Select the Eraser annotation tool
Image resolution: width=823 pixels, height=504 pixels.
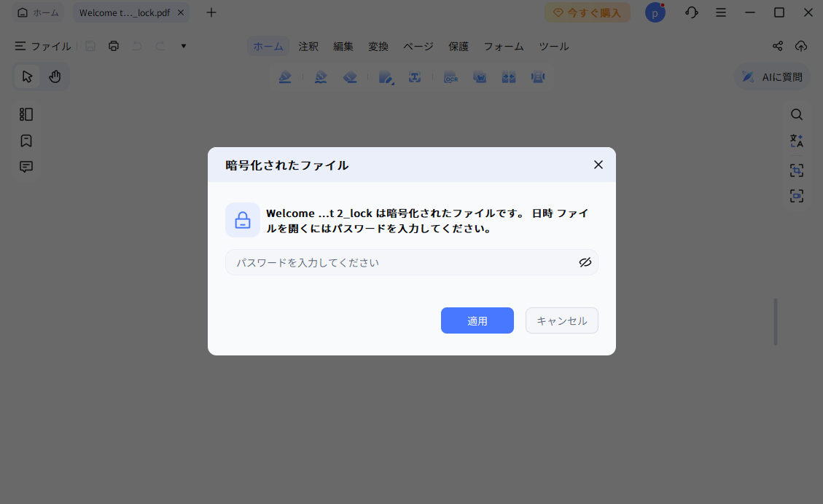point(350,76)
